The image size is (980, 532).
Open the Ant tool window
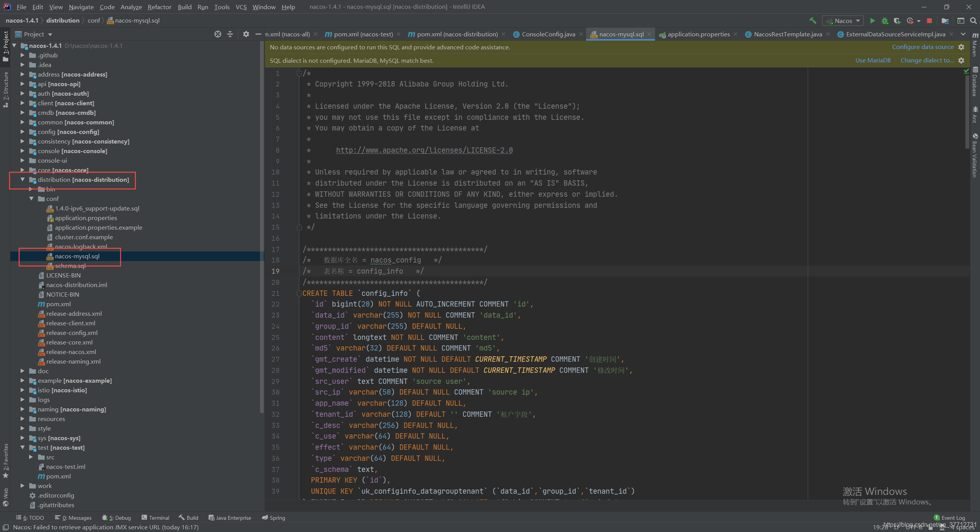coord(975,115)
